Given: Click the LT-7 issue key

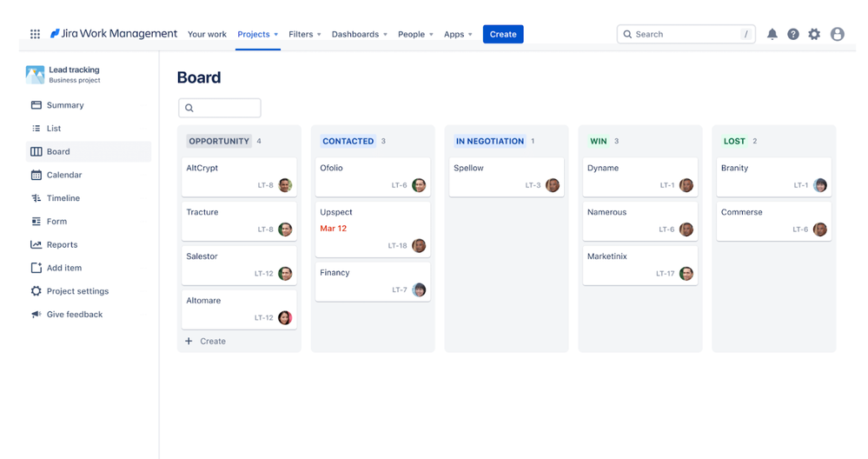Looking at the screenshot, I should (x=399, y=289).
